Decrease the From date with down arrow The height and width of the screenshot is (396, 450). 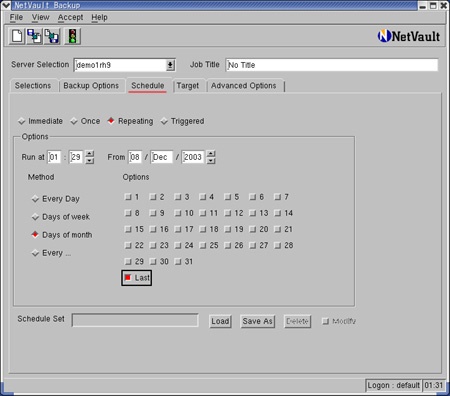(x=211, y=161)
